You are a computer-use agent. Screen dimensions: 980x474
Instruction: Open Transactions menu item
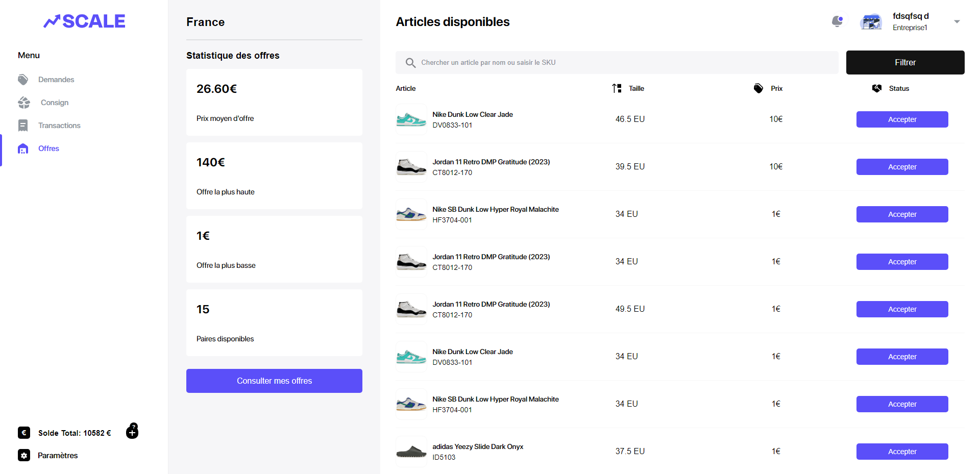click(x=59, y=126)
